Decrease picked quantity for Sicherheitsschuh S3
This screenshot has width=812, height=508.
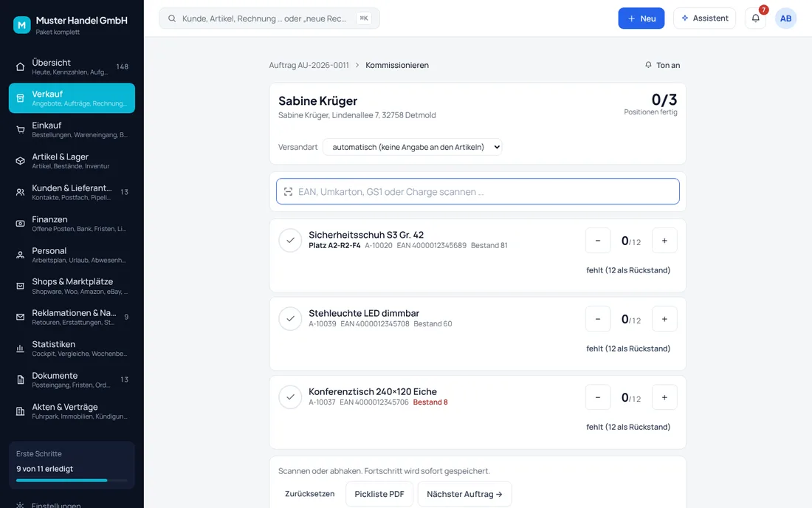(598, 240)
